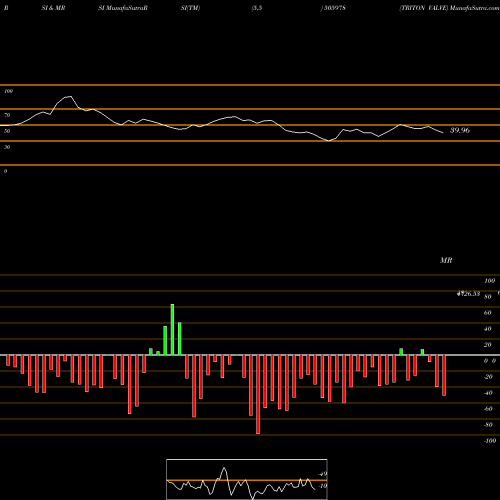
Task: Click the last red bar of the histogram
Action: 444,375
